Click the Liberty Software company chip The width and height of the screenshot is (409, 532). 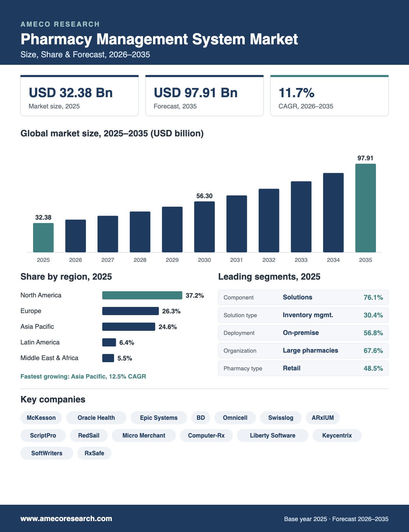273,435
